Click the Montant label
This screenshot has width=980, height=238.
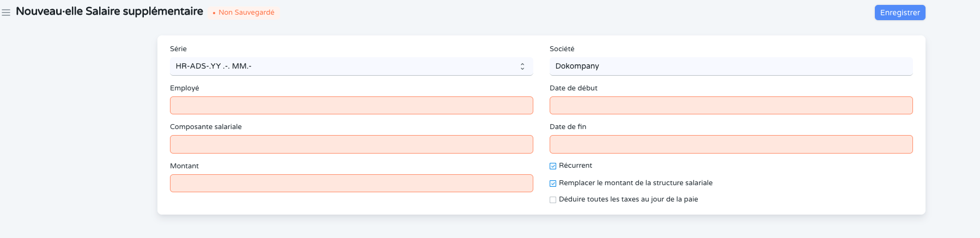(185, 166)
